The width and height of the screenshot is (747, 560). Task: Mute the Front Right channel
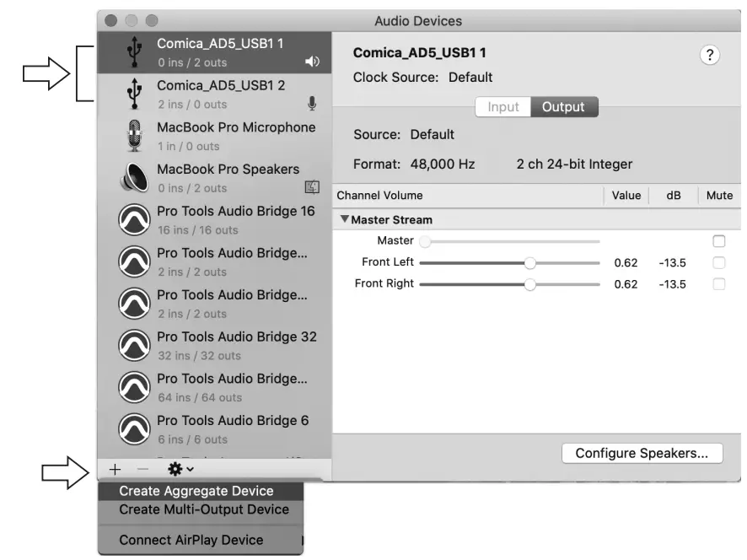coord(718,284)
